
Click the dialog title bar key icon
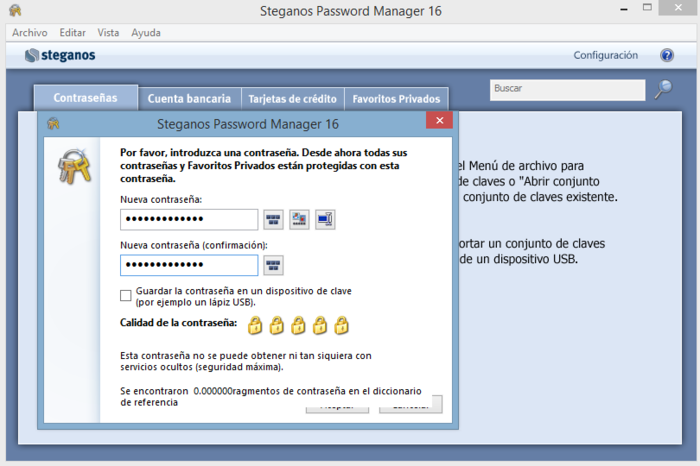click(x=53, y=124)
